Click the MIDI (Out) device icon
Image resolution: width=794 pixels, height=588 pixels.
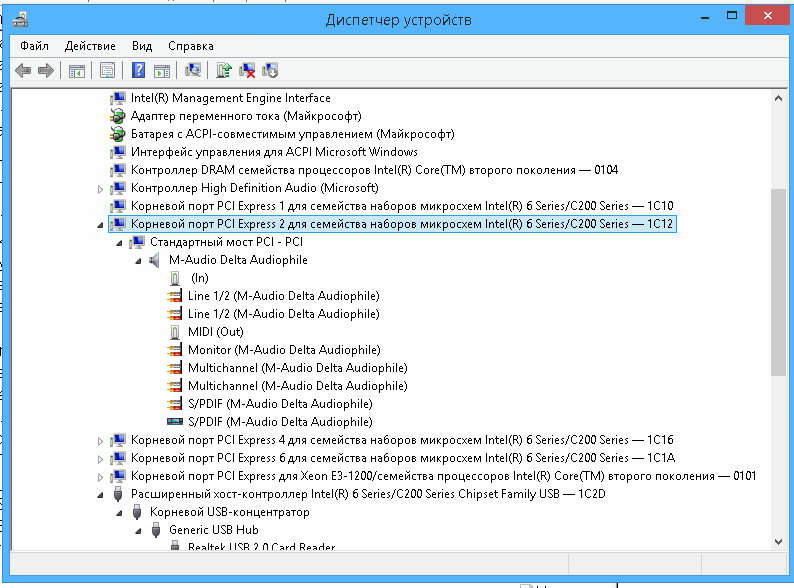pos(175,332)
